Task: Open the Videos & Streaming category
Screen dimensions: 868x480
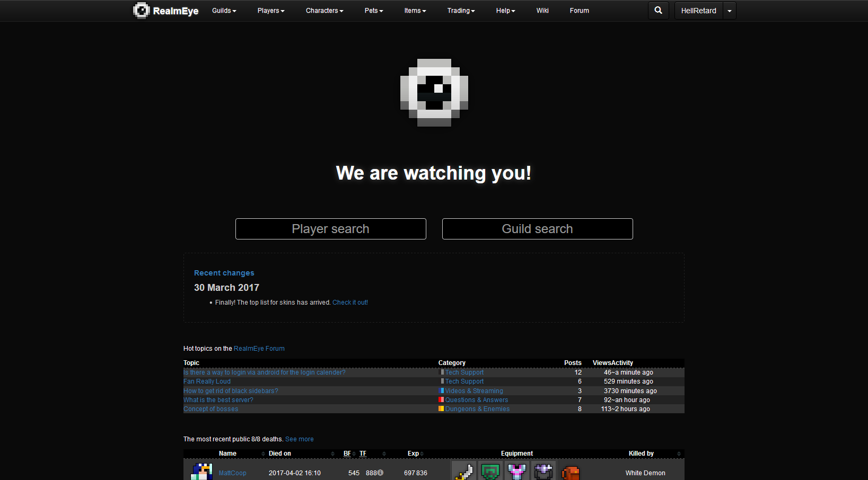Action: (474, 391)
